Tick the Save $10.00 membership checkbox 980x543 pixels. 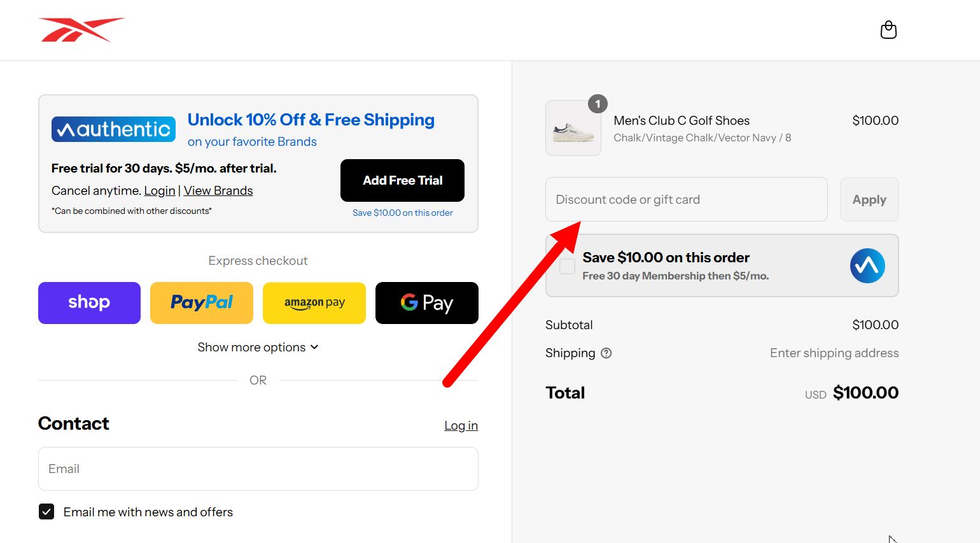coord(567,266)
